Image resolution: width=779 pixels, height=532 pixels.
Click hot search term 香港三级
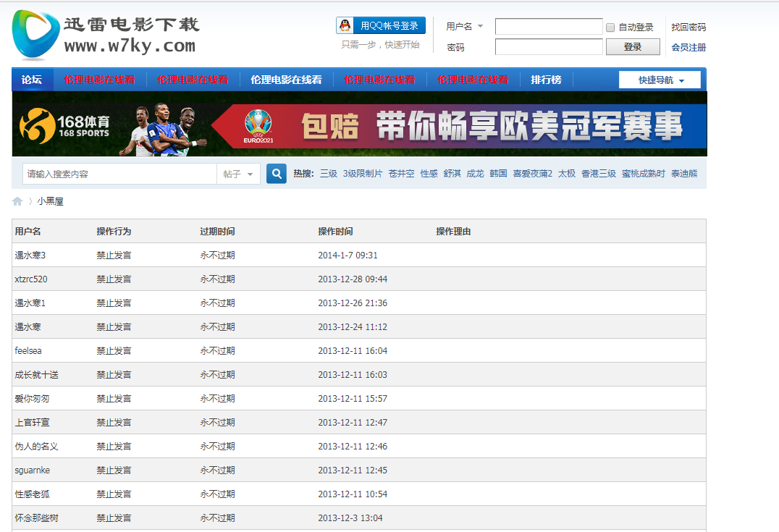point(599,174)
